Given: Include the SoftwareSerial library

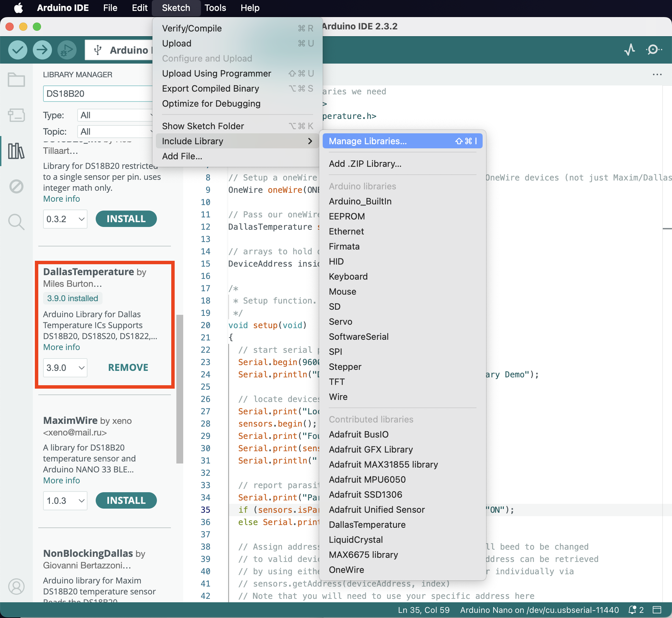Looking at the screenshot, I should coord(402,337).
